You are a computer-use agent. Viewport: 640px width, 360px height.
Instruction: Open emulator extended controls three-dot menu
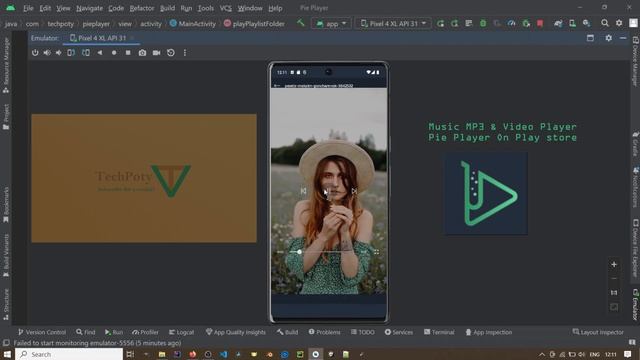(x=184, y=53)
